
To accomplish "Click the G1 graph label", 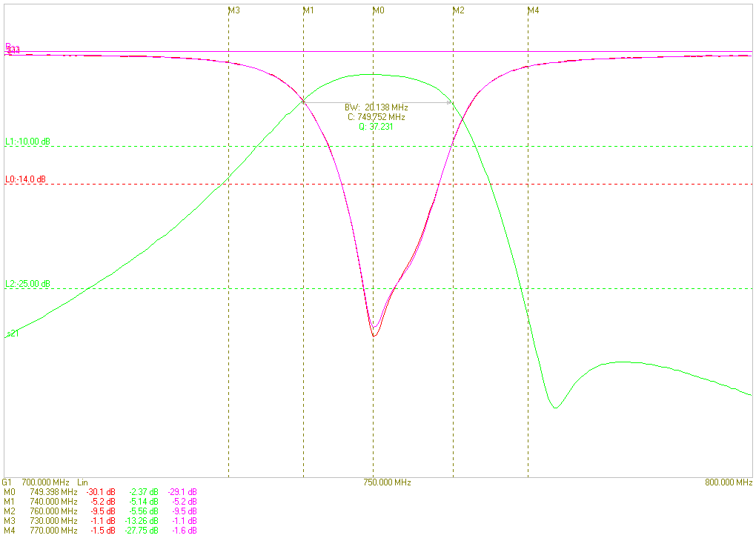I will 7,482.
